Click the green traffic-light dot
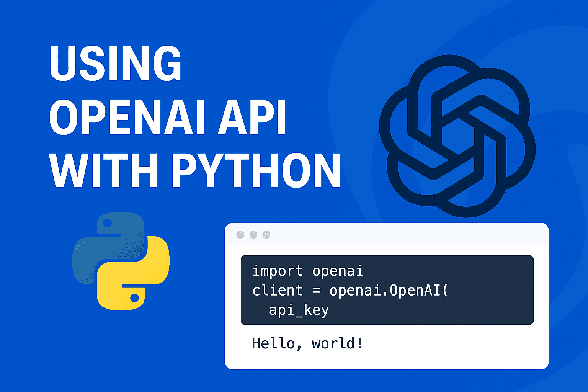 click(x=266, y=235)
